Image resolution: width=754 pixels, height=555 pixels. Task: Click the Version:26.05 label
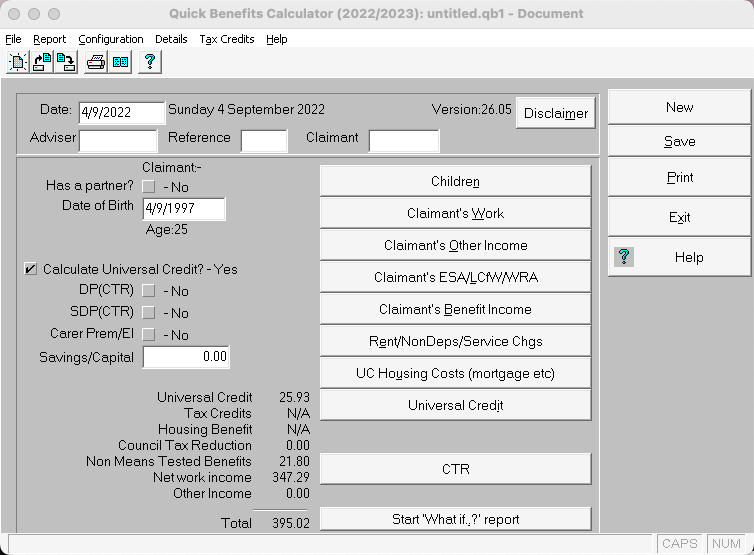[471, 110]
